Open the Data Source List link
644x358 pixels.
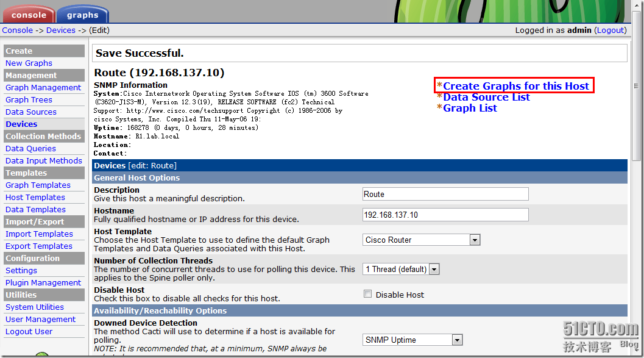(486, 97)
